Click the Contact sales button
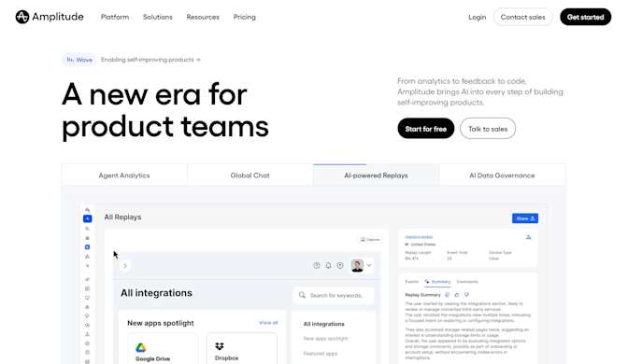Screen dimensions: 628x364 pyautogui.click(x=522, y=17)
